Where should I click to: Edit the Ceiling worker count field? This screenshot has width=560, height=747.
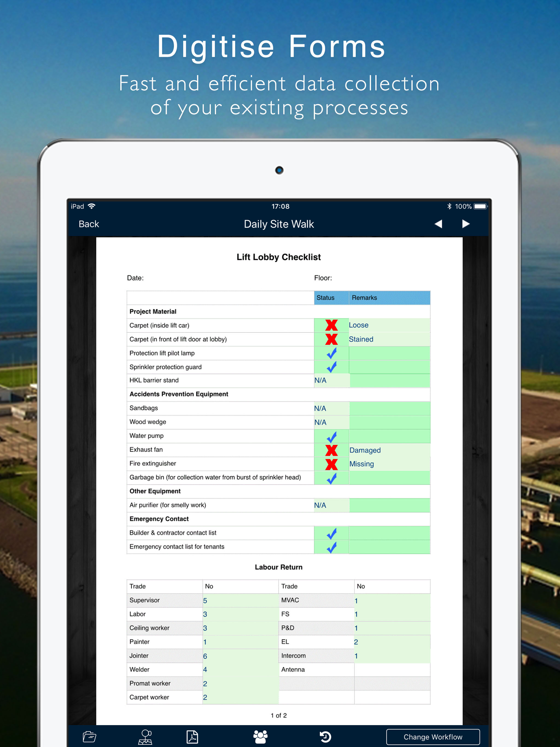(x=240, y=628)
